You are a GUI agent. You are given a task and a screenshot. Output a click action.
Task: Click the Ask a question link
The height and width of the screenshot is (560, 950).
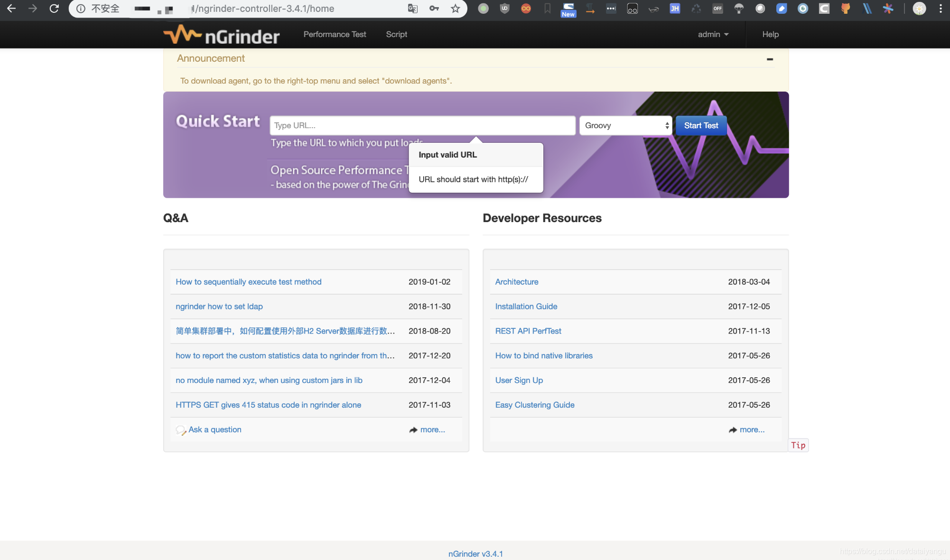tap(214, 429)
